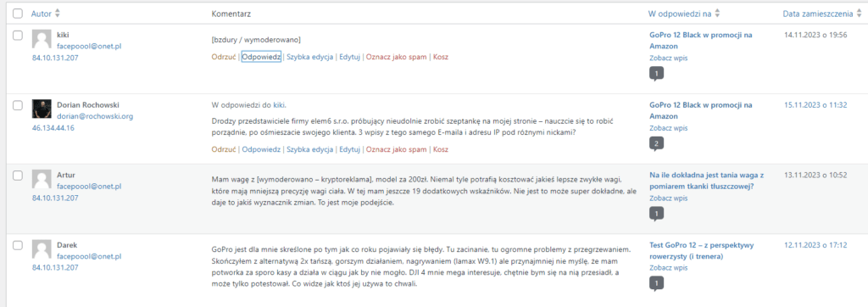This screenshot has width=868, height=307.
Task: Mark Dorian's comment as spam
Action: tap(397, 149)
